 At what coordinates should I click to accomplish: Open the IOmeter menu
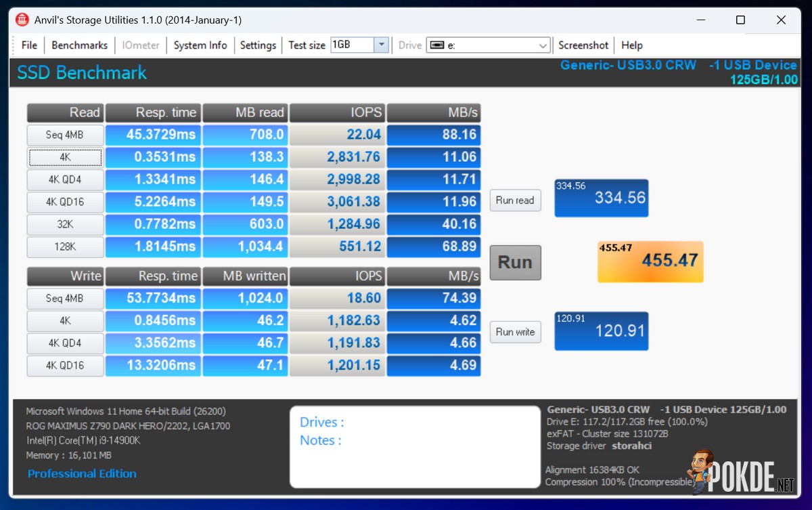tap(141, 45)
